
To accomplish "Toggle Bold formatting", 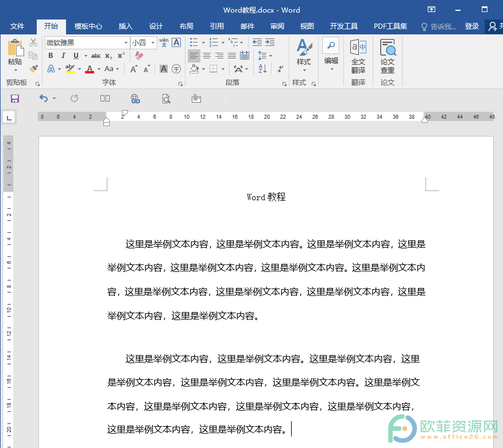I will (x=51, y=56).
